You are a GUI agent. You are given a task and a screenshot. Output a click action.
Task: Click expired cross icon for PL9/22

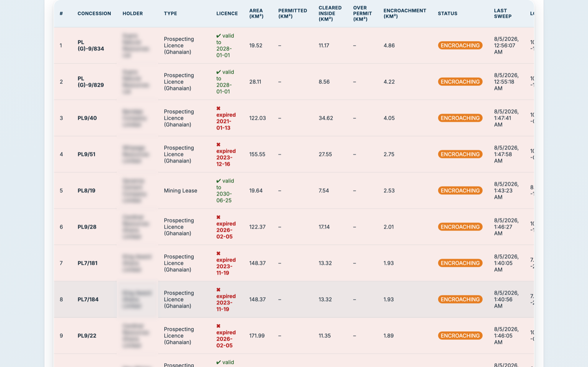pyautogui.click(x=218, y=326)
